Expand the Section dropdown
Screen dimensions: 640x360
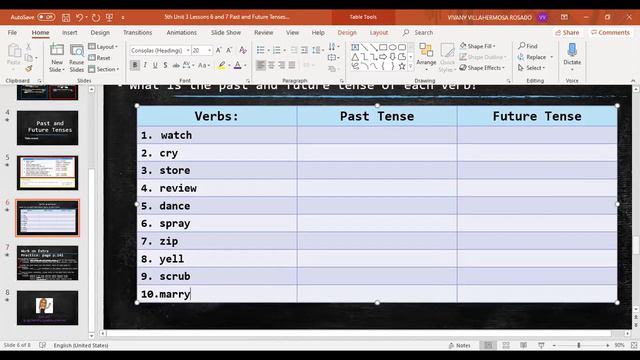click(104, 69)
